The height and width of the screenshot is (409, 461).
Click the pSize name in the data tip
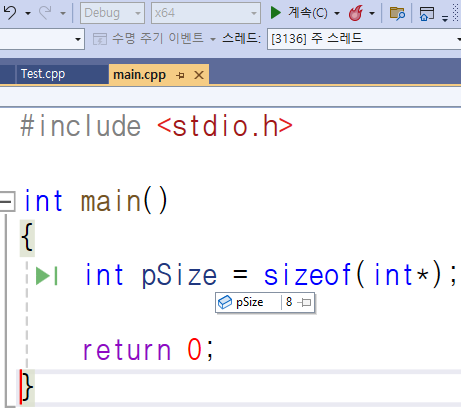pyautogui.click(x=249, y=302)
